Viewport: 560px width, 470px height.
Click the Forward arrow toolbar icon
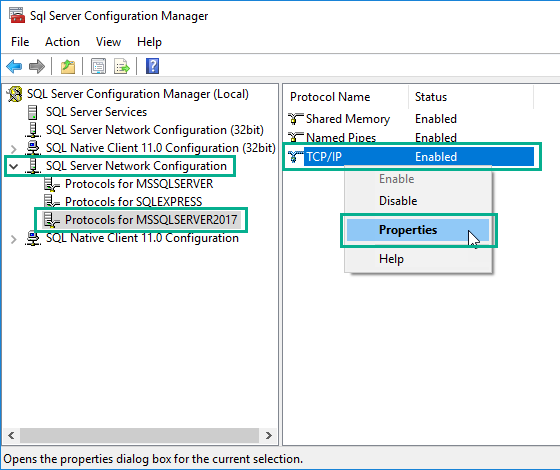[37, 66]
